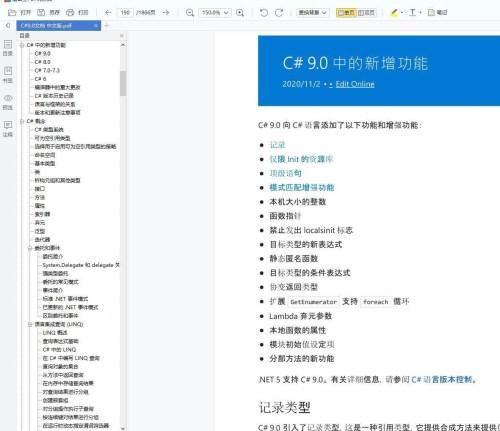
Task: Select 'C# 中的 LINQ' outline entry
Action: pyautogui.click(x=59, y=350)
